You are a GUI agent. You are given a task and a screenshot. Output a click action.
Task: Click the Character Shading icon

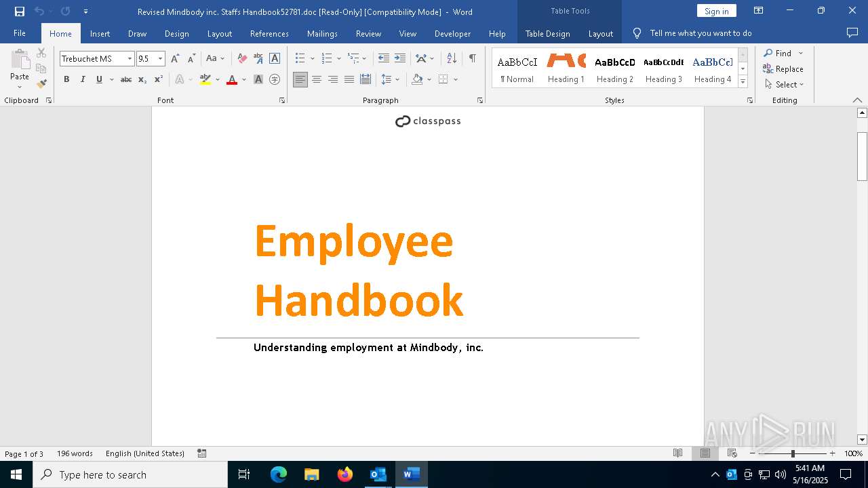coord(258,79)
